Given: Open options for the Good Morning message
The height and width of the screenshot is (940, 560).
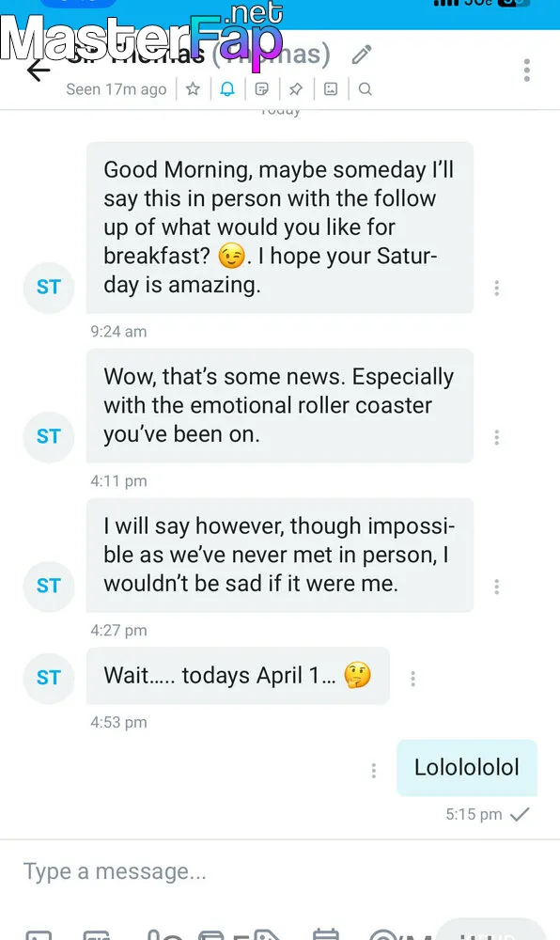Looking at the screenshot, I should click(496, 289).
